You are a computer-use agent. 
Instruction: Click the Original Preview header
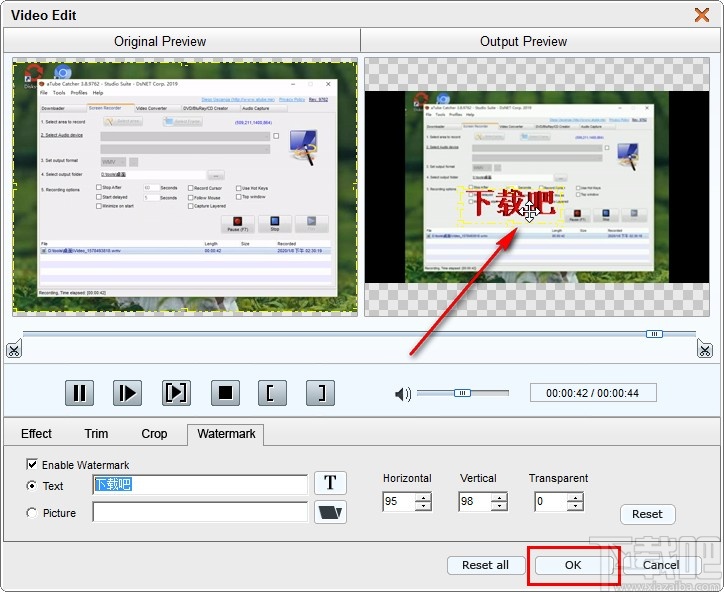click(x=160, y=42)
